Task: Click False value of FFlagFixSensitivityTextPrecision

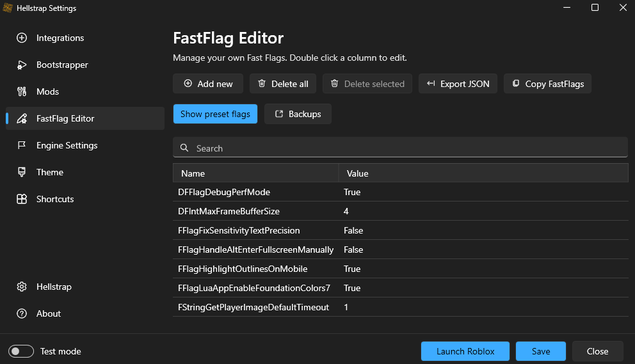Action: (353, 230)
